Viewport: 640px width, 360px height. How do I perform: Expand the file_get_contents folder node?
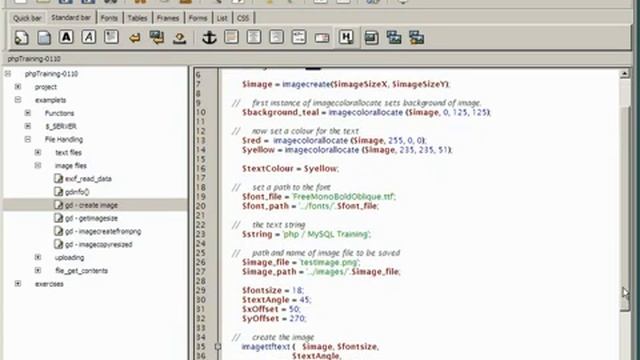(x=38, y=271)
